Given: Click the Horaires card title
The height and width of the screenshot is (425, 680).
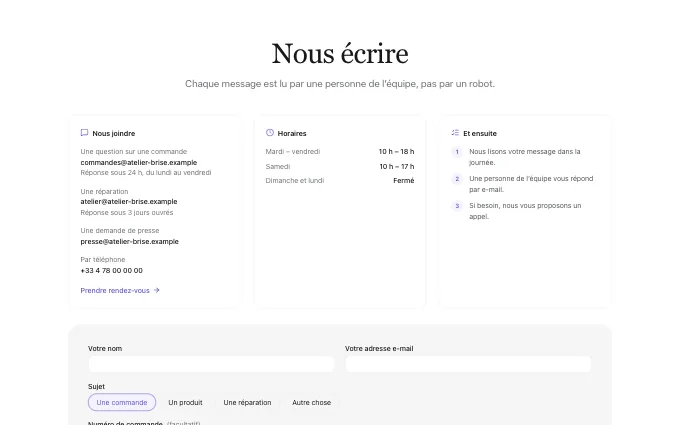Looking at the screenshot, I should [x=292, y=134].
